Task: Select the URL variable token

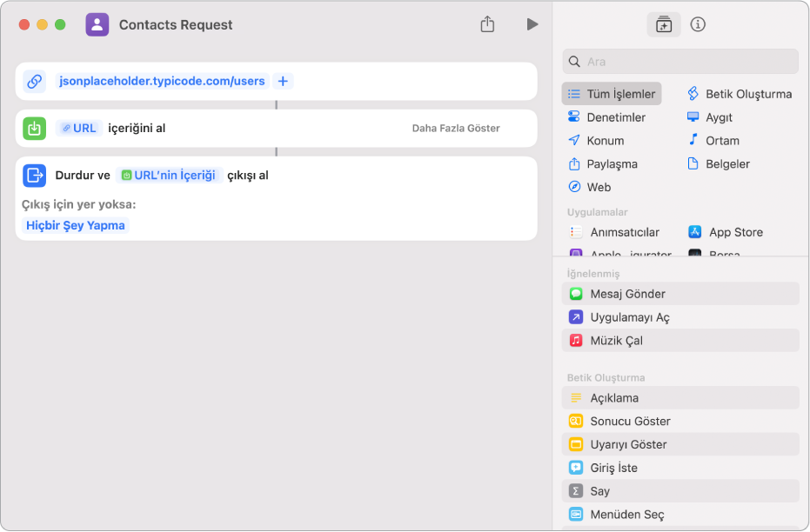Action: pyautogui.click(x=79, y=128)
